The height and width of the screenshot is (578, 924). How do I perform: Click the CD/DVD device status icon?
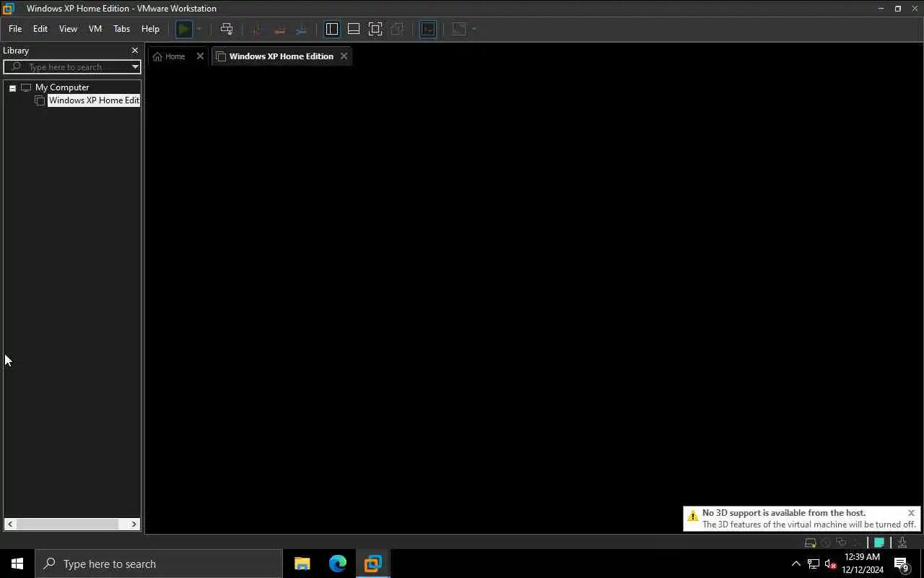click(826, 543)
